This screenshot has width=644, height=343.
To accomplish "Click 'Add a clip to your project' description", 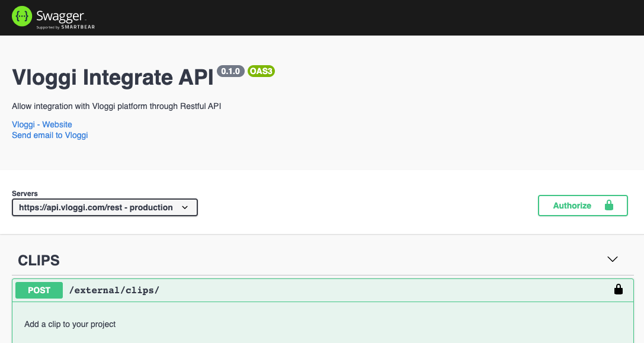I will point(70,324).
